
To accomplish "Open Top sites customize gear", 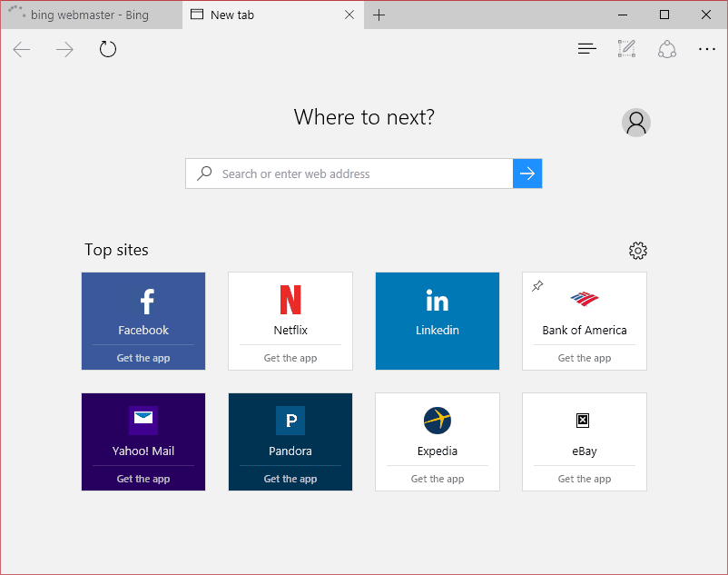I will (638, 251).
